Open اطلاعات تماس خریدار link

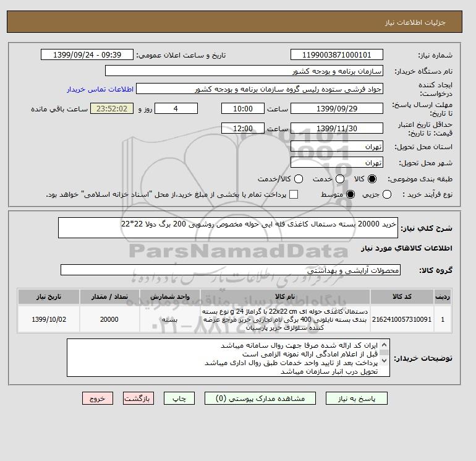(100, 89)
